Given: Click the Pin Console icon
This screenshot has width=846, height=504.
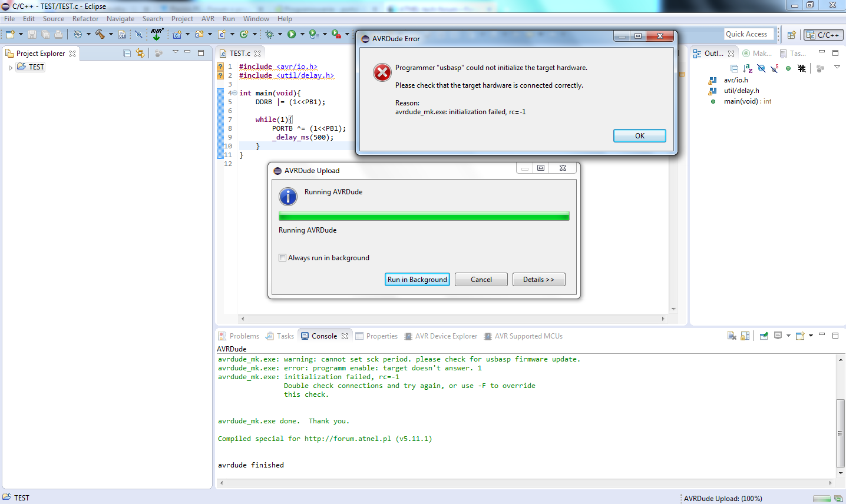Looking at the screenshot, I should 764,336.
